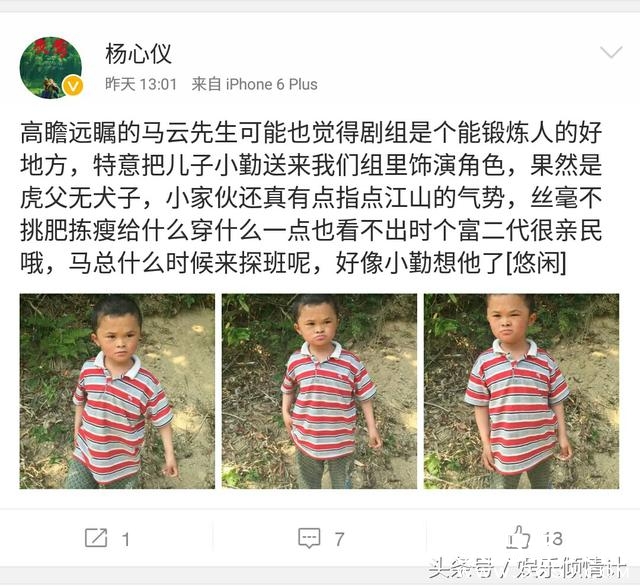
Task: View the third photo of the boy
Action: [x=521, y=391]
